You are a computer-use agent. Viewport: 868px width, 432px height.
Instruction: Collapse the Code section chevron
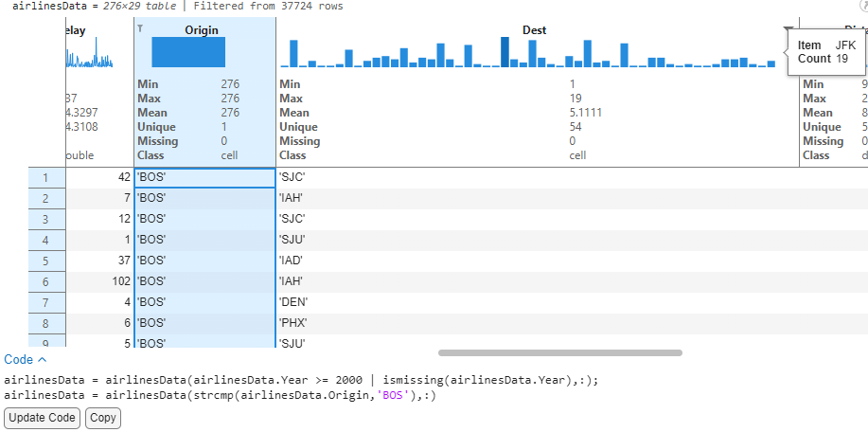[42, 360]
